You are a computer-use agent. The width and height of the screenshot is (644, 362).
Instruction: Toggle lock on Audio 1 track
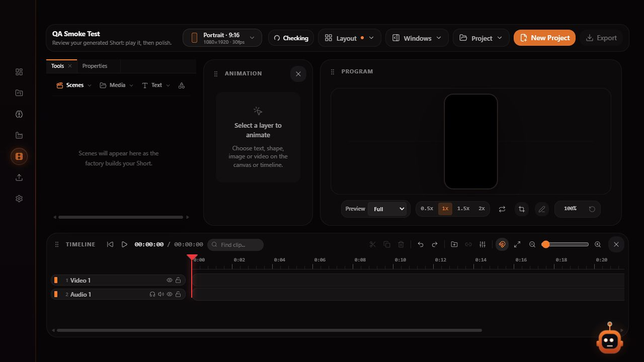[x=178, y=294]
